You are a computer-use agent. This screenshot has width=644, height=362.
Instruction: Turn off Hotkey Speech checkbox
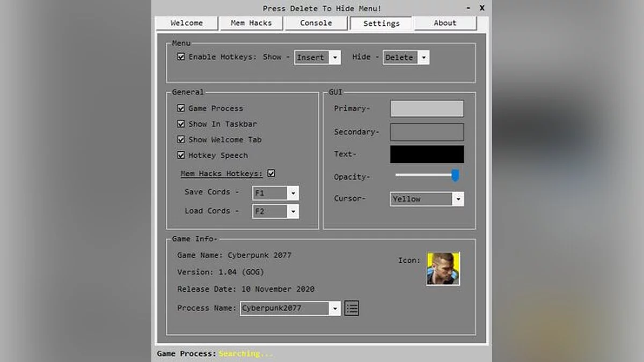(181, 156)
